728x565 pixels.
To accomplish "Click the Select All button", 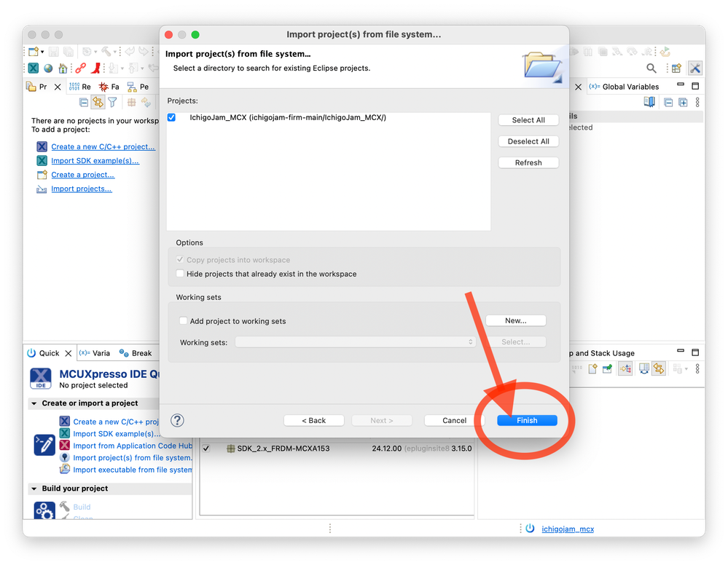I will click(528, 120).
